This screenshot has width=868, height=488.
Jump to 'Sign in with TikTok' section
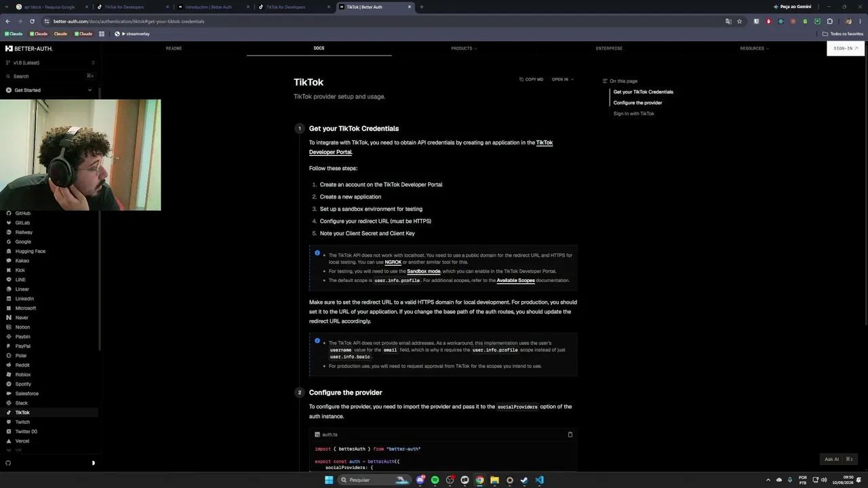click(x=633, y=114)
